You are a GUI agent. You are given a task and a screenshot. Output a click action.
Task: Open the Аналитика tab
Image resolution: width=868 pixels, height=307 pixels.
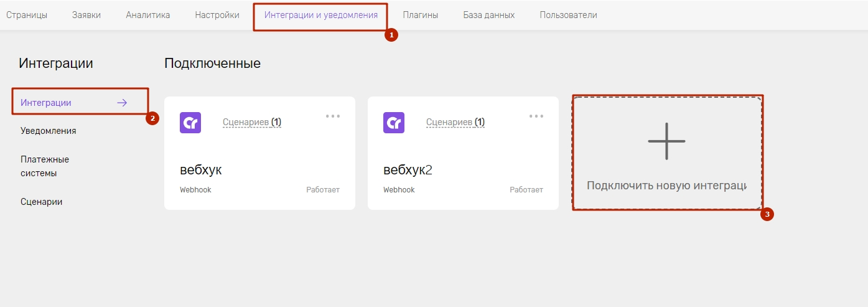point(148,15)
